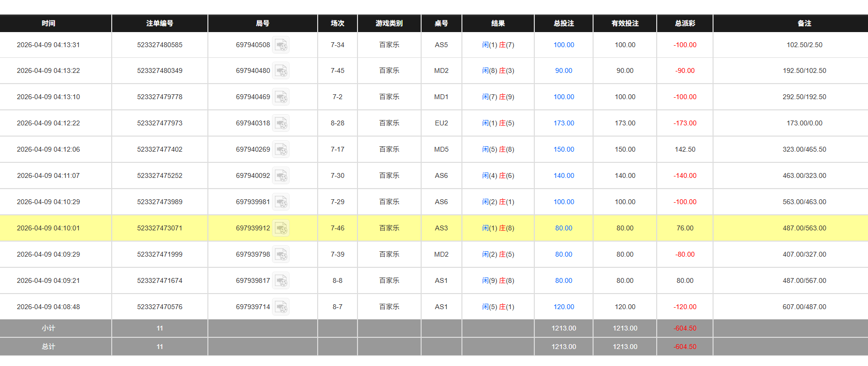This screenshot has width=868, height=366.
Task: Click the 备注 column header
Action: tap(804, 23)
